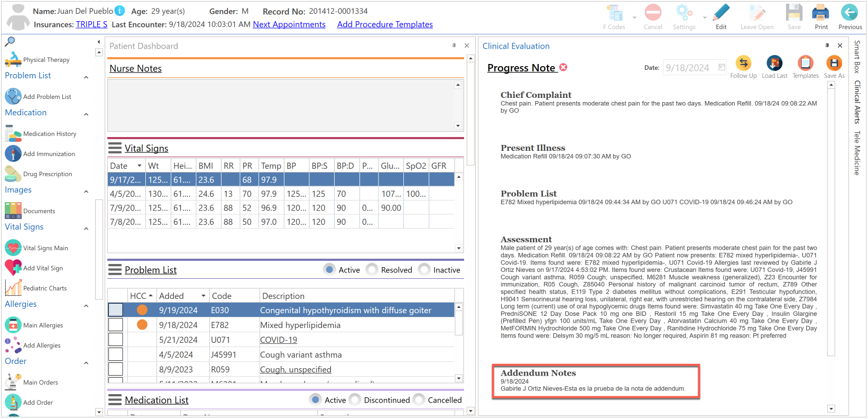Open the Settings gears icon
The height and width of the screenshot is (419, 868).
[x=684, y=12]
